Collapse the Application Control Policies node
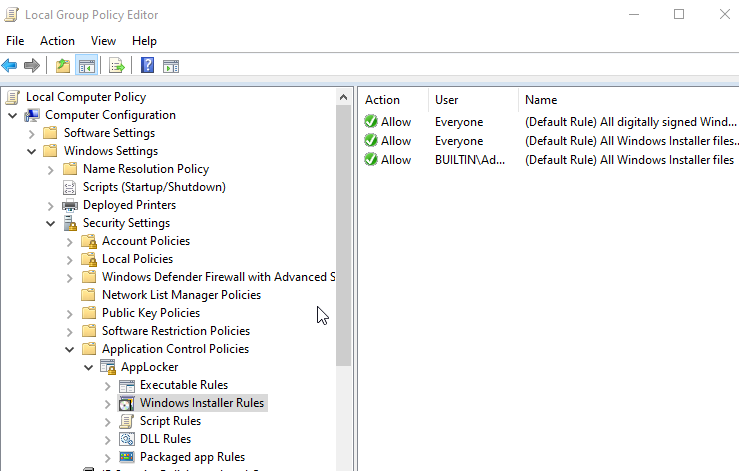The height and width of the screenshot is (471, 739). pos(69,349)
